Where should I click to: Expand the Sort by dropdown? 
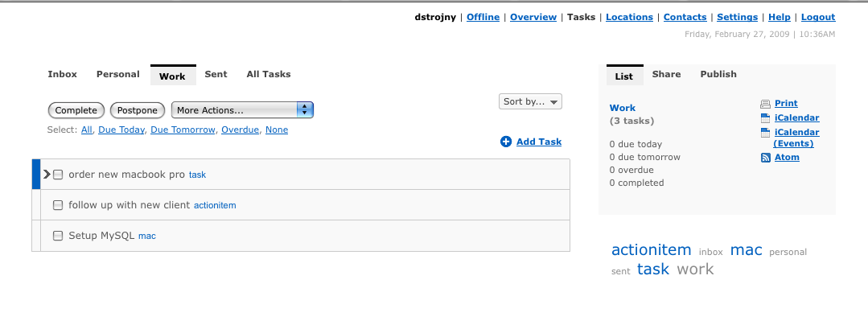[530, 102]
